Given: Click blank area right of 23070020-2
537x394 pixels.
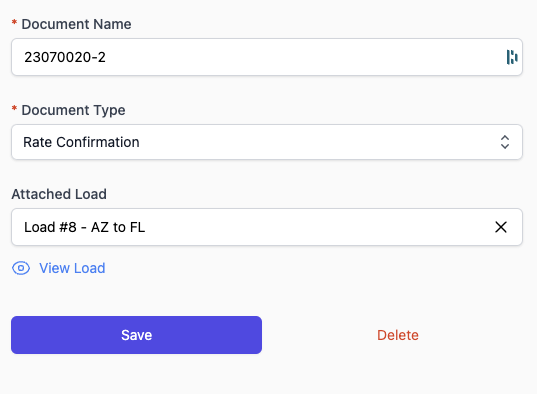Looking at the screenshot, I should click(x=305, y=57).
